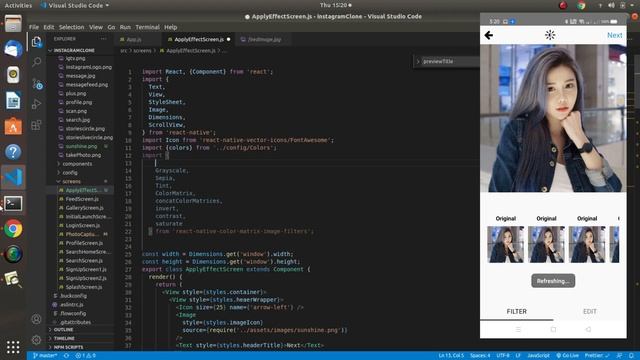Click the sync changes status icon
This screenshot has height=360, width=640.
pos(66,356)
